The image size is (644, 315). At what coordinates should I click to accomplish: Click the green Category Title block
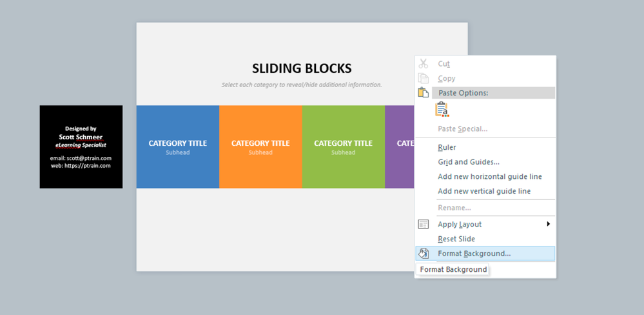pos(343,147)
